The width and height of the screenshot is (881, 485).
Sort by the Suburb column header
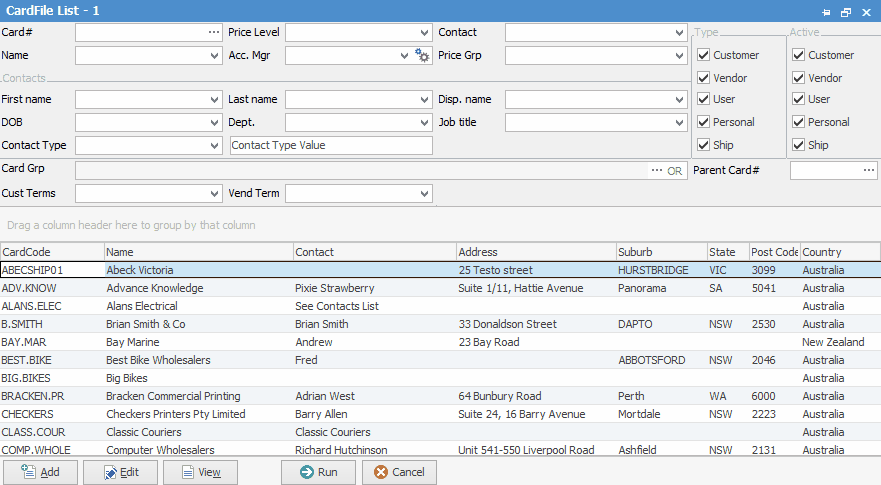[661, 252]
